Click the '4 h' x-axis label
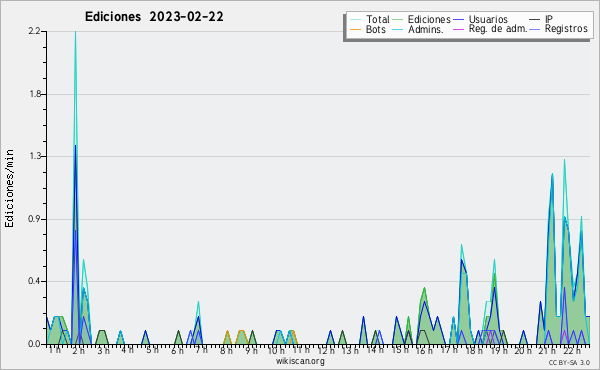Viewport: 600px width, 370px height. tap(127, 350)
